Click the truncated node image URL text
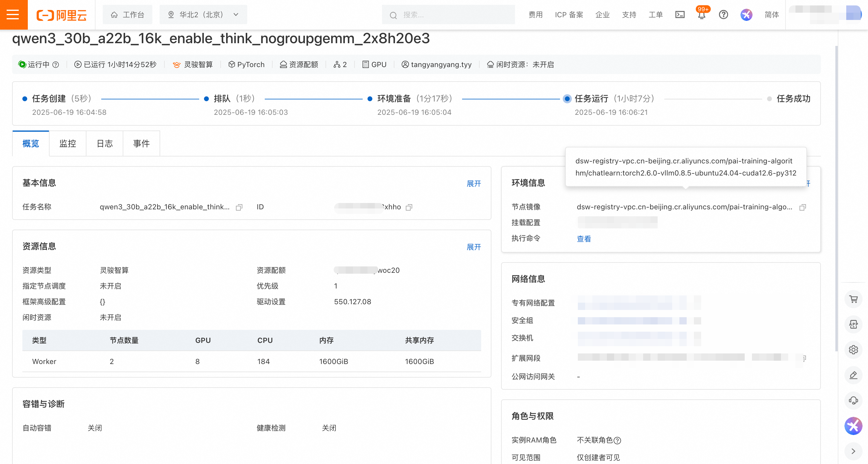 coord(684,207)
